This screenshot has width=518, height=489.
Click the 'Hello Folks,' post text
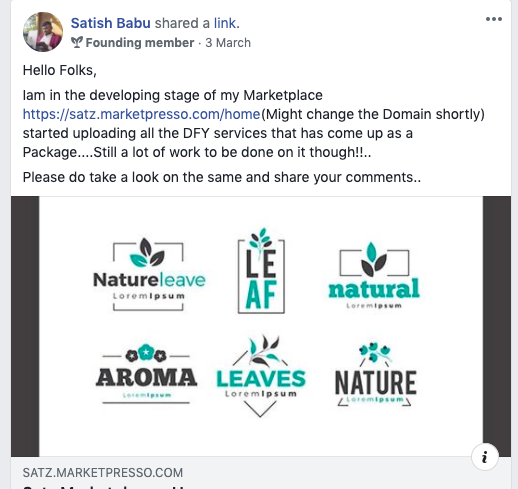(x=60, y=70)
